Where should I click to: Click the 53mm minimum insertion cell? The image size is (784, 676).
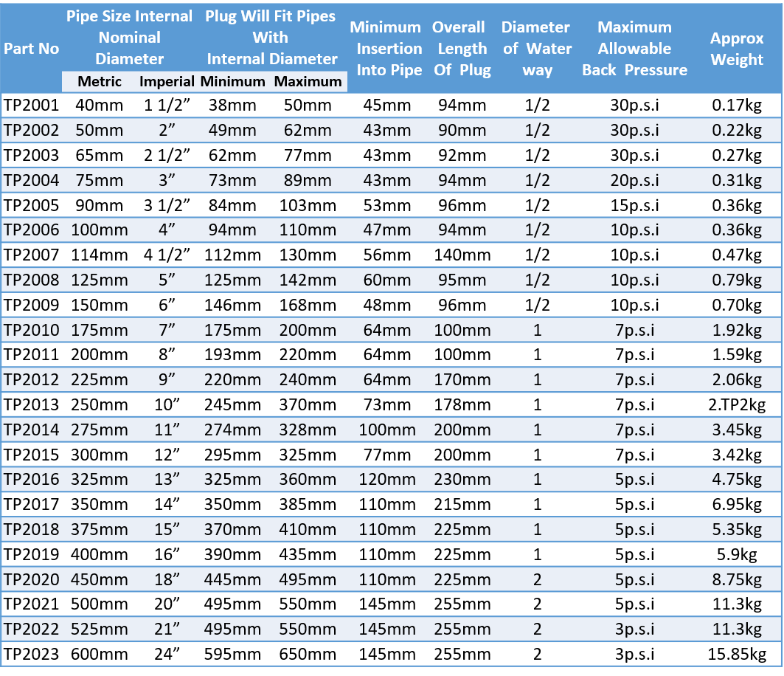click(387, 205)
